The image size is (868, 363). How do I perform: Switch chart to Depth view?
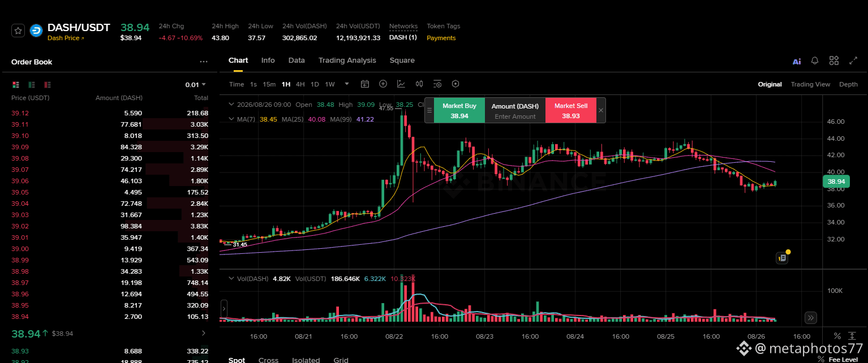848,84
